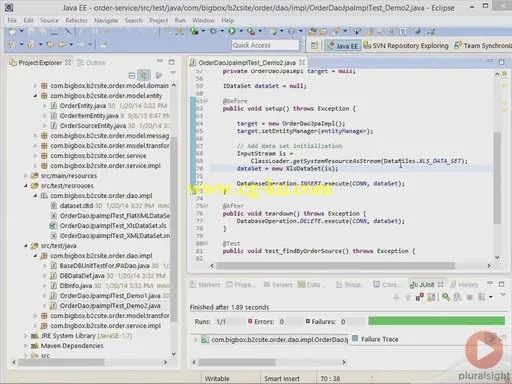Click JUnit Previous Failure arrow icon
Screen dimensions: 512x384
(408, 297)
